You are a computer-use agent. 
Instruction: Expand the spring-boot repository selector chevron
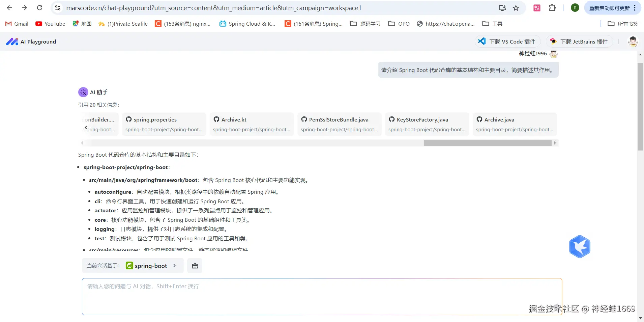click(x=175, y=265)
